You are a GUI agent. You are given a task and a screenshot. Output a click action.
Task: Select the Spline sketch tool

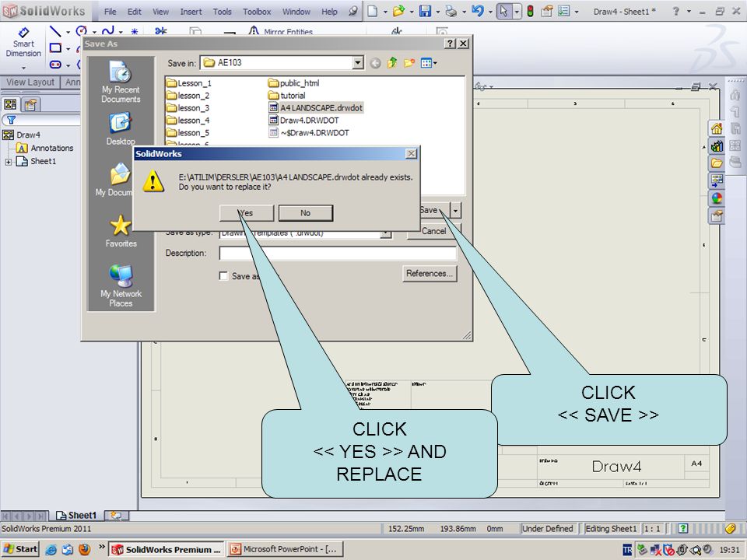click(108, 31)
